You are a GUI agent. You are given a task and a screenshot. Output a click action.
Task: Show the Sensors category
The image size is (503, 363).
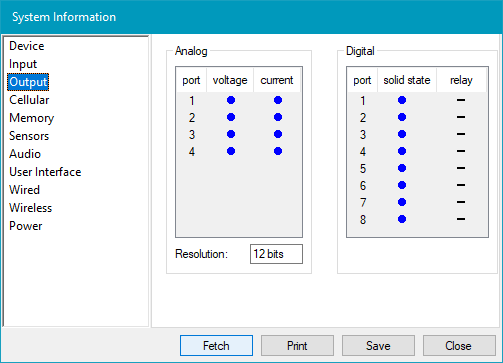coord(29,136)
